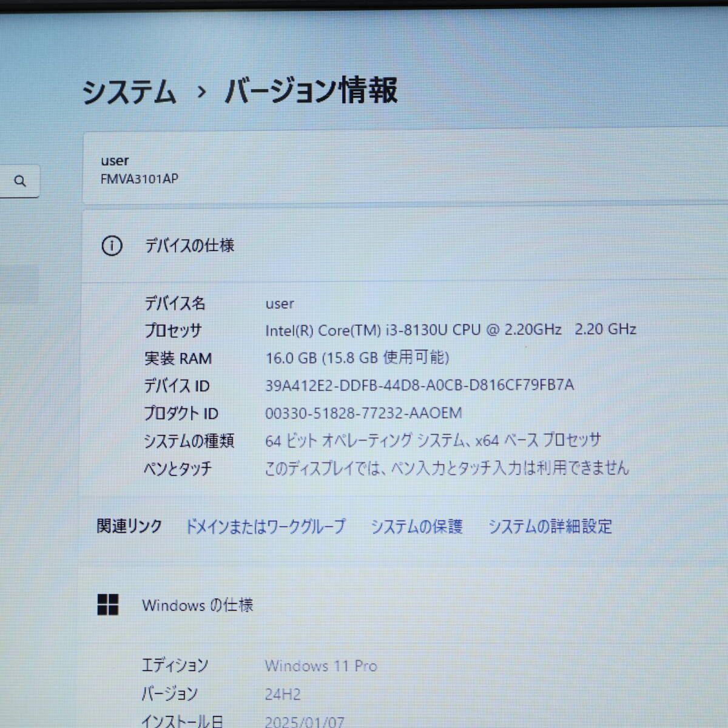Click the システムの種類 label
Image resolution: width=728 pixels, height=728 pixels.
(x=189, y=441)
